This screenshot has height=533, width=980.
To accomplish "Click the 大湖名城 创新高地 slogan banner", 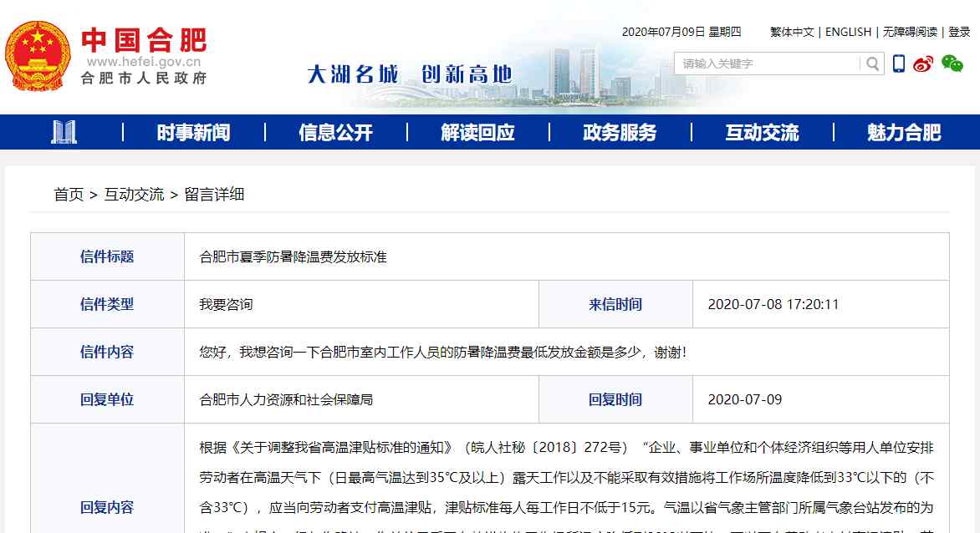I will (x=410, y=74).
